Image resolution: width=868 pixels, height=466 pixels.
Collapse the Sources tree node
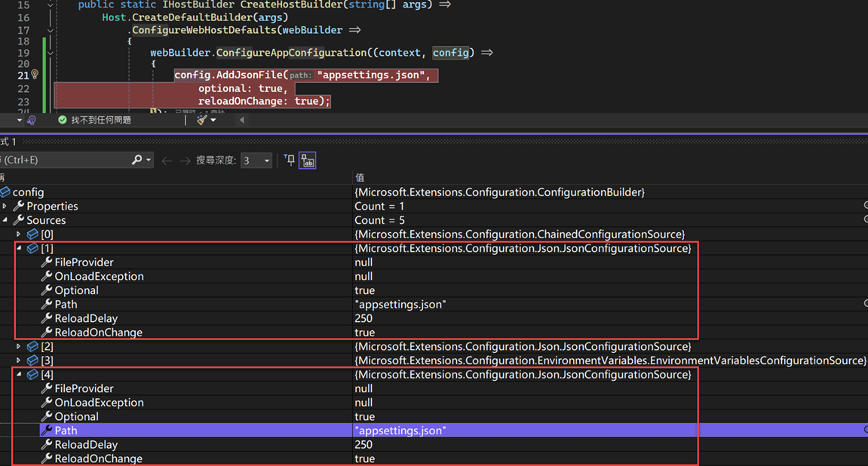[x=5, y=219]
